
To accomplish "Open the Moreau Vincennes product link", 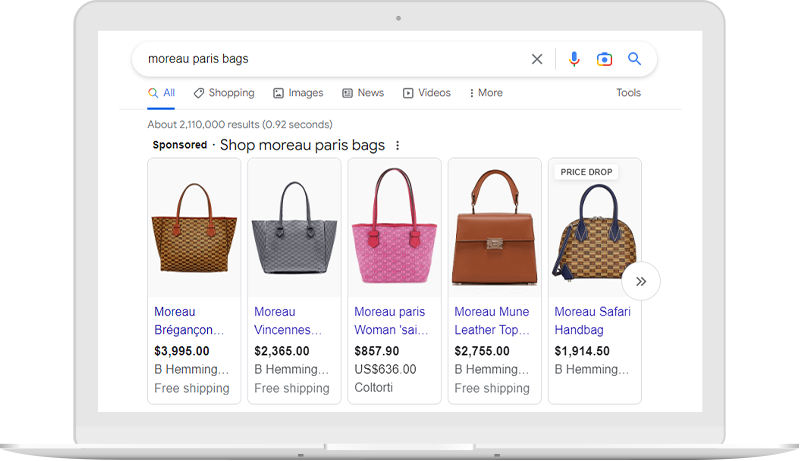I will coord(289,321).
